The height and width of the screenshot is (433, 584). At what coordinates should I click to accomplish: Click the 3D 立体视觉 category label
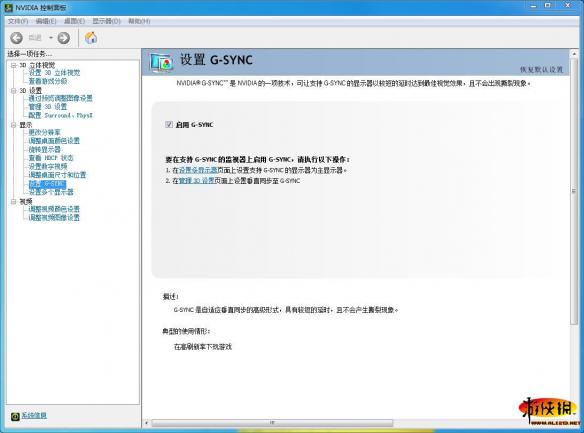point(37,65)
